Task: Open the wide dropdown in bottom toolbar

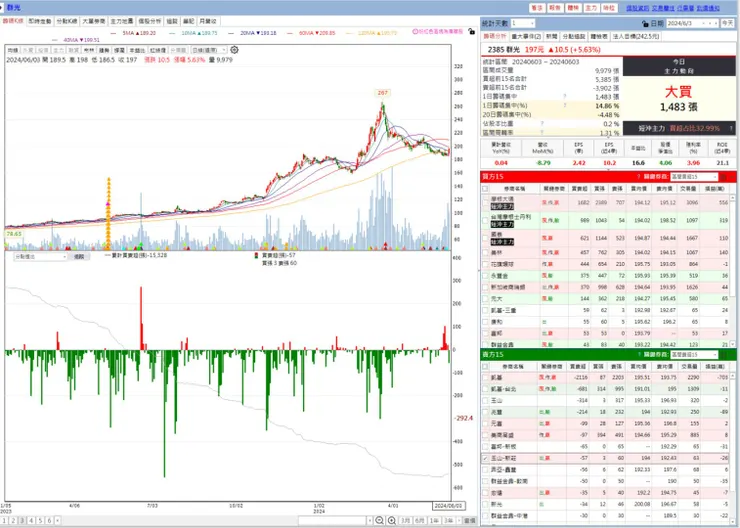Action: pyautogui.click(x=336, y=520)
